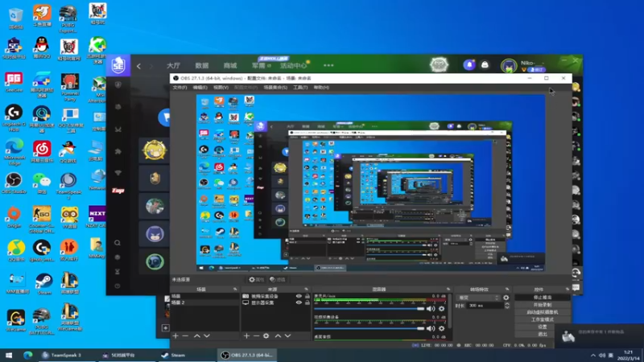Open 数据 tab in 5E platform
This screenshot has width=644, height=362.
coord(202,66)
